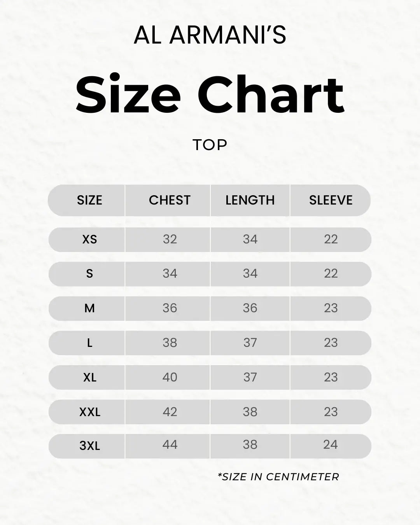Click the SLEEVE column header
The image size is (420, 525).
pos(331,200)
